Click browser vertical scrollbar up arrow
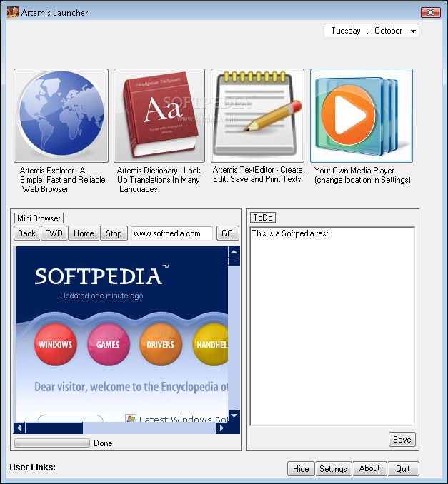The width and height of the screenshot is (448, 484). point(234,252)
